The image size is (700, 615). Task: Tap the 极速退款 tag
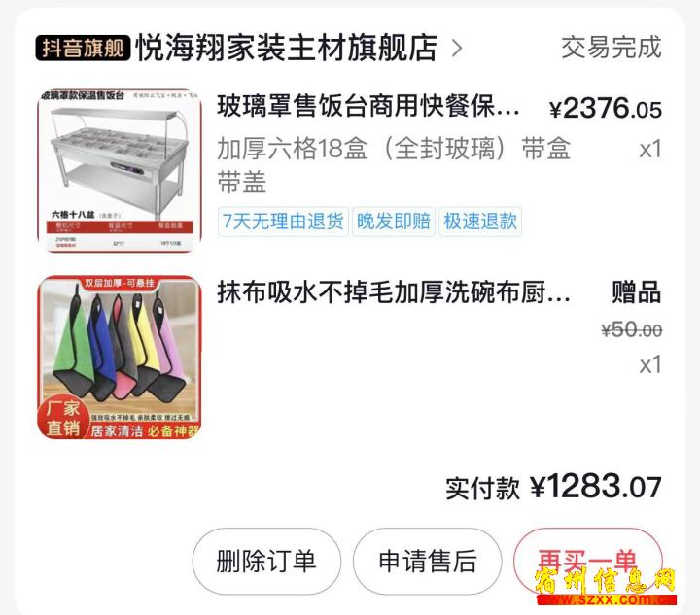[480, 222]
